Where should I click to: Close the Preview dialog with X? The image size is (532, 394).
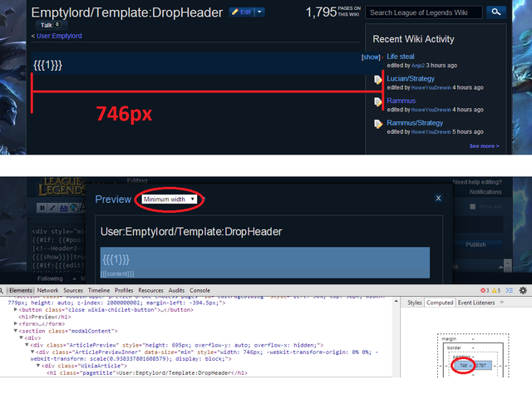438,198
